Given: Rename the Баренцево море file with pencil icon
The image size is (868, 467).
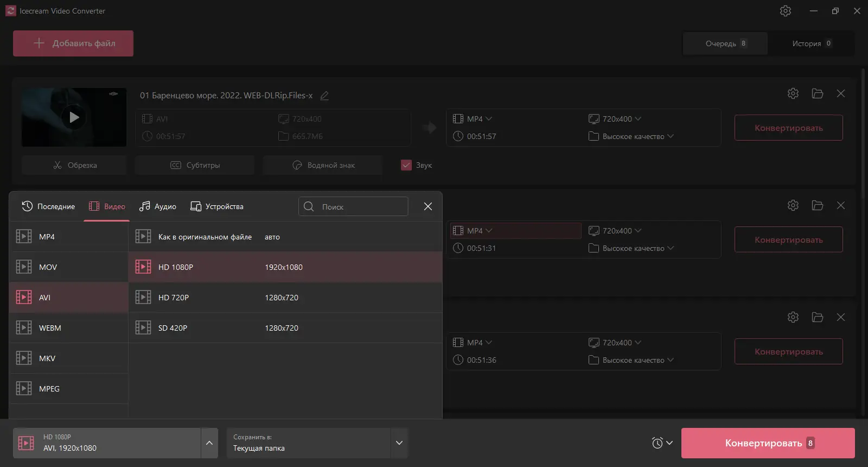Looking at the screenshot, I should [x=324, y=96].
